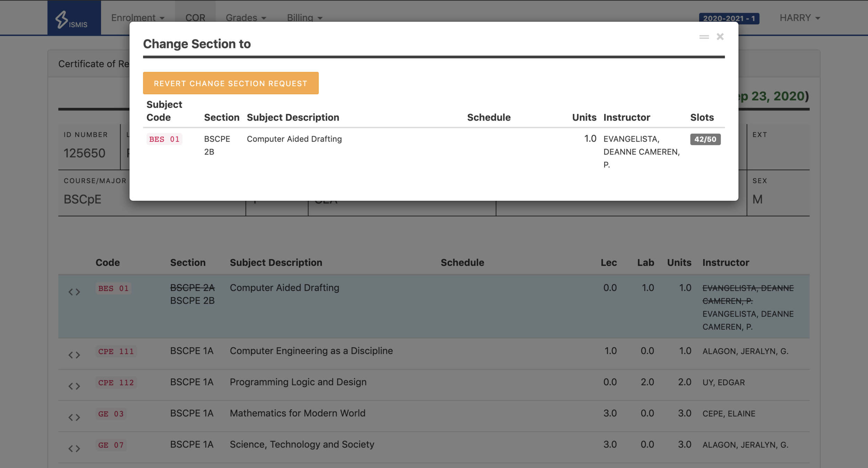Open the Grades dropdown menu
The image size is (868, 468).
[246, 18]
